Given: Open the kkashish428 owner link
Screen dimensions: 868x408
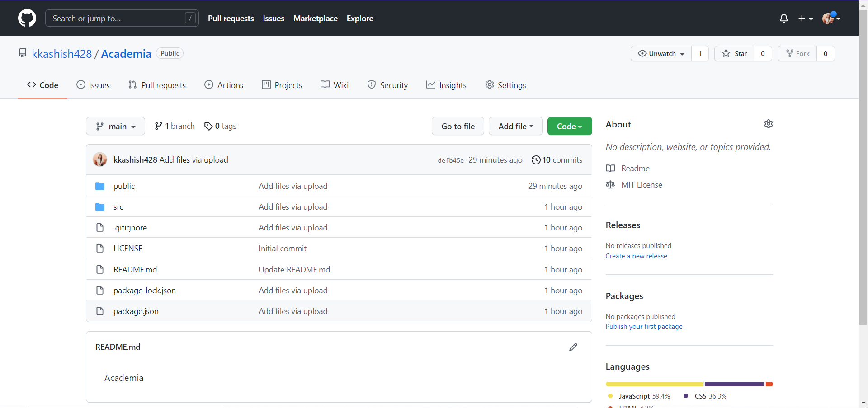Looking at the screenshot, I should pos(62,54).
